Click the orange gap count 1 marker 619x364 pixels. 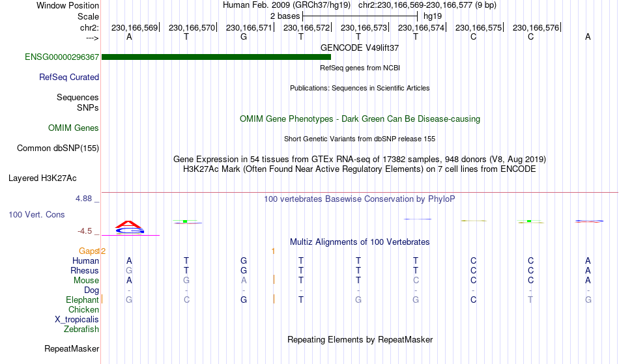click(273, 251)
